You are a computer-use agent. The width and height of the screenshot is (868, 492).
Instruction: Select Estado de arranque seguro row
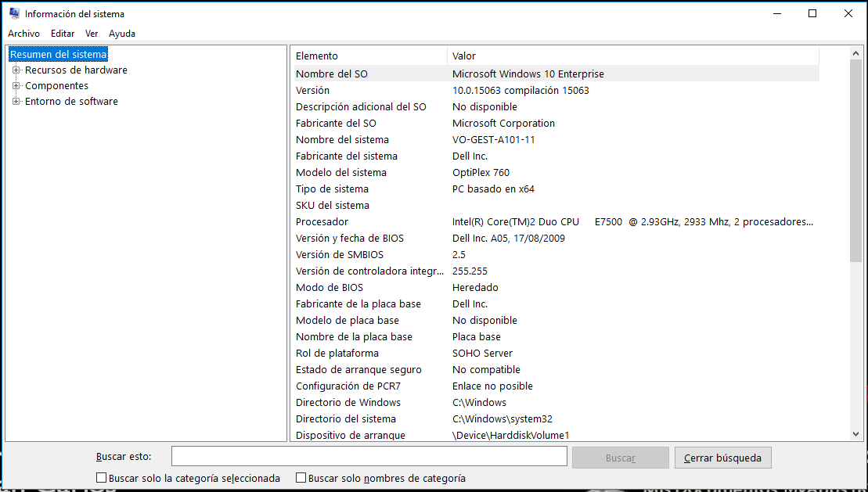pos(556,370)
